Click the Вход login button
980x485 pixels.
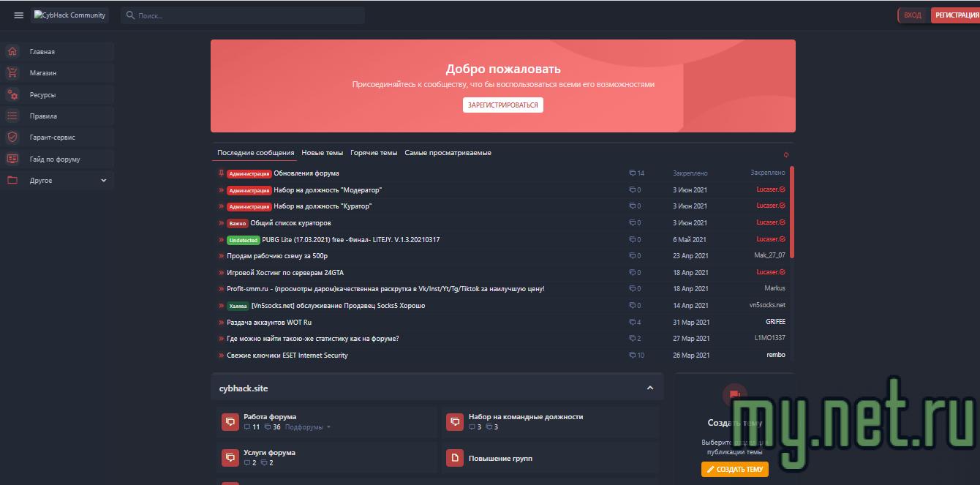[x=913, y=15]
